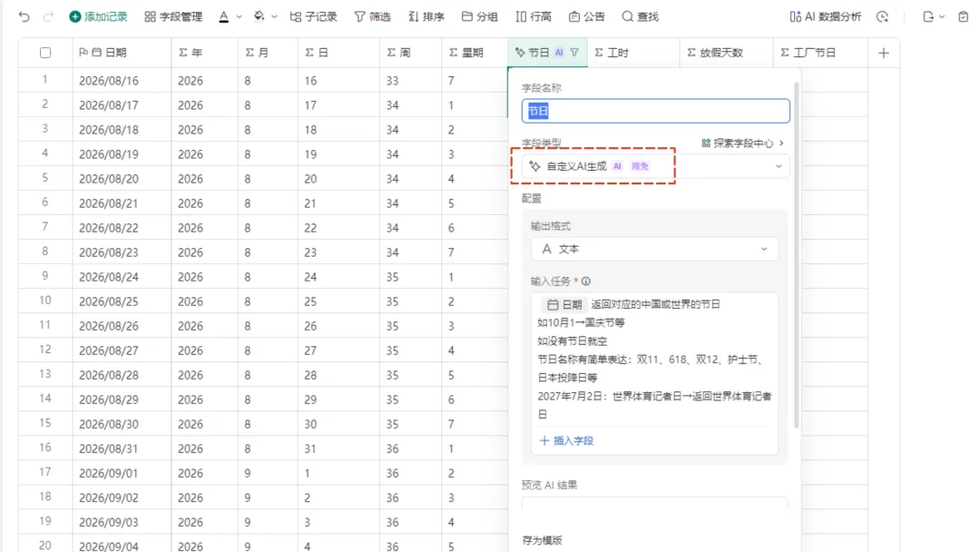Click the 年 column header

point(204,53)
